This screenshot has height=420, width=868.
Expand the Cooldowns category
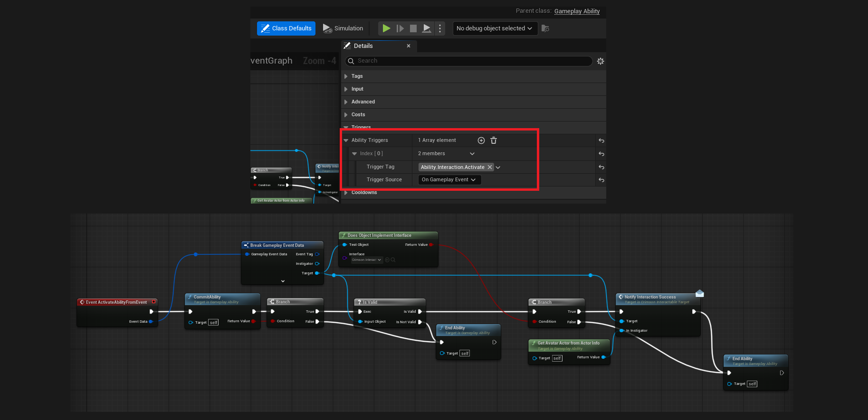pyautogui.click(x=346, y=193)
